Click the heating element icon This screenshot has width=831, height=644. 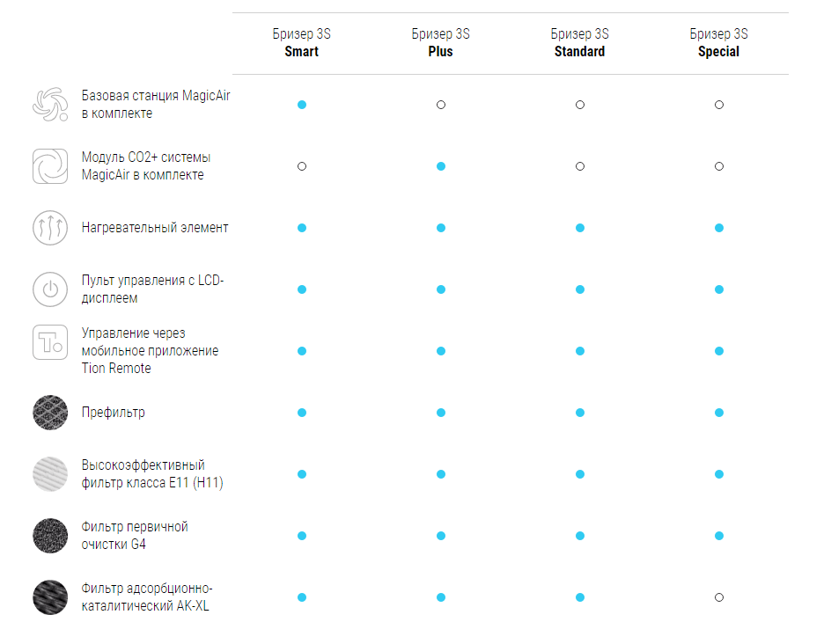(50, 228)
